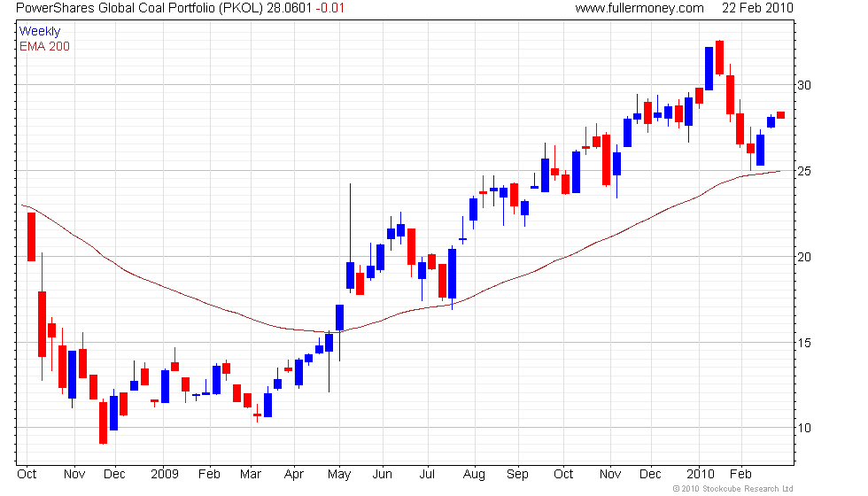Click the tall blue candle just after 2010 label
This screenshot has width=868, height=496.
tap(709, 69)
